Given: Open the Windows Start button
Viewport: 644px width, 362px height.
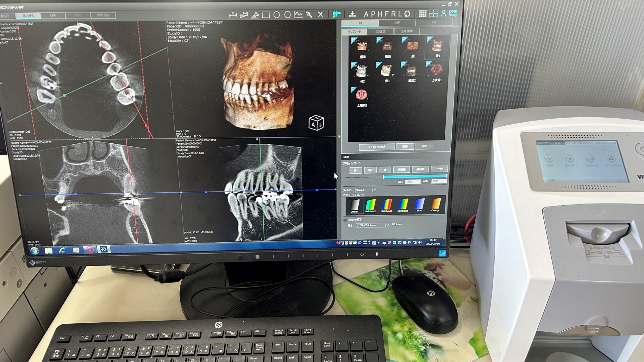Looking at the screenshot, I should tap(34, 251).
